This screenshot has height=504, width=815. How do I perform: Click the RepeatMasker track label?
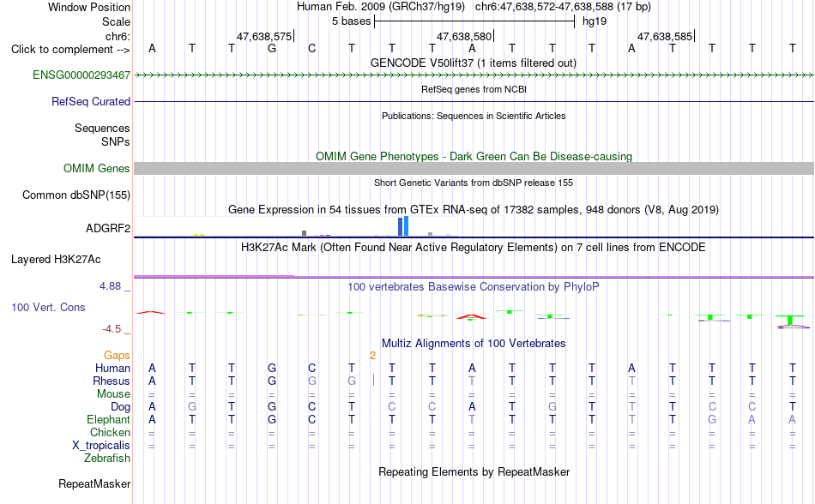(94, 483)
